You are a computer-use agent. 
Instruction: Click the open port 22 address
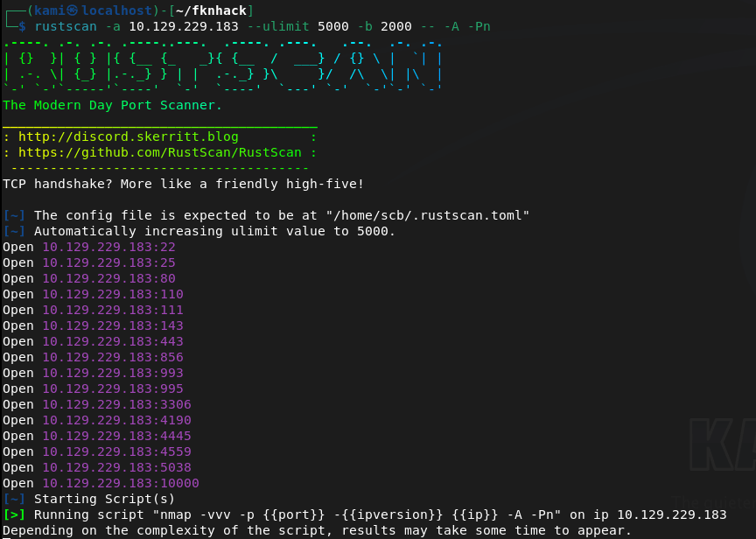(x=108, y=247)
